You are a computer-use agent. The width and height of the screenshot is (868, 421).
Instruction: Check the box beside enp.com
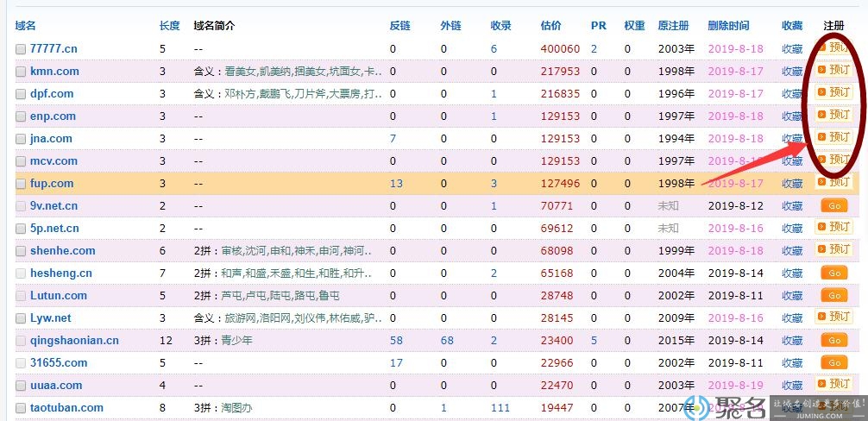pos(21,116)
